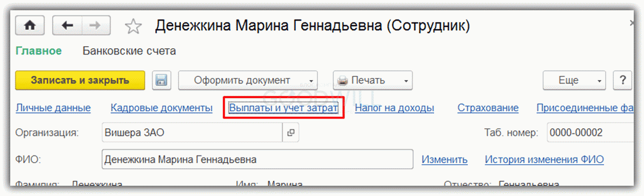Image resolution: width=644 pixels, height=196 pixels.
Task: Click the Записать и закрыть button
Action: pyautogui.click(x=80, y=81)
